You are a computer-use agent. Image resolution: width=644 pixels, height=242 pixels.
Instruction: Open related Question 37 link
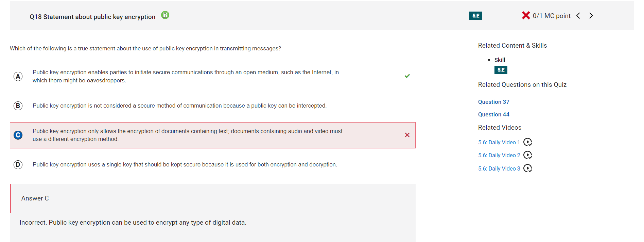point(493,102)
